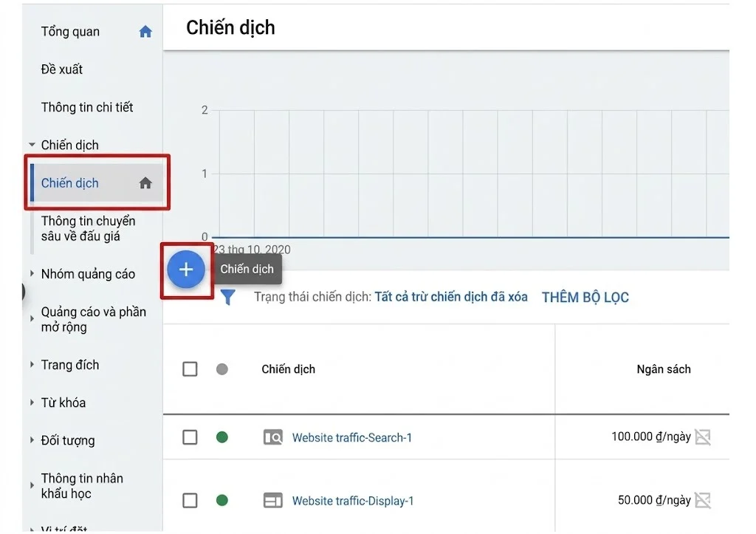Click THÊM BỘ LỌC button
Screen dimensions: 756x534
click(585, 297)
